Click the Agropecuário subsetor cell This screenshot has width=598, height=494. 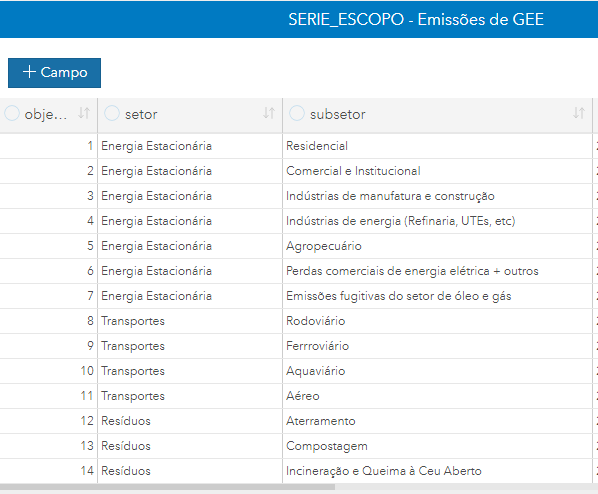(437, 246)
